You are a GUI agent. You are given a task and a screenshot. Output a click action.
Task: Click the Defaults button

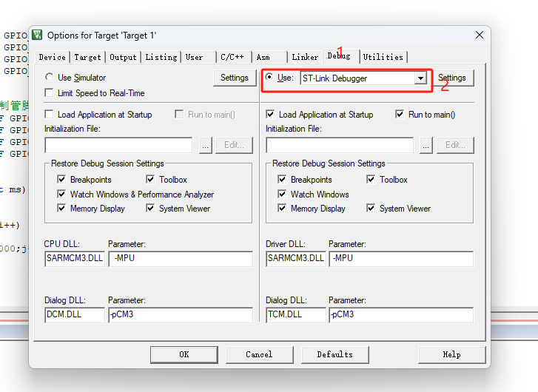click(334, 354)
